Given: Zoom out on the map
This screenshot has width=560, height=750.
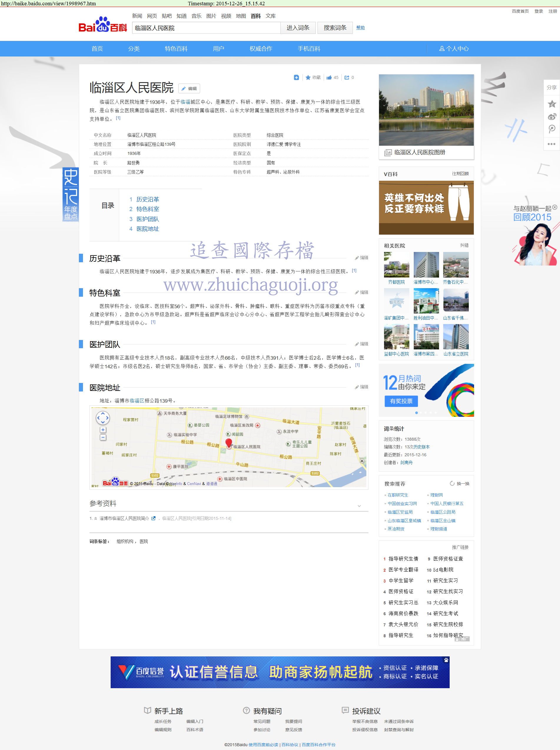Looking at the screenshot, I should pos(103,437).
